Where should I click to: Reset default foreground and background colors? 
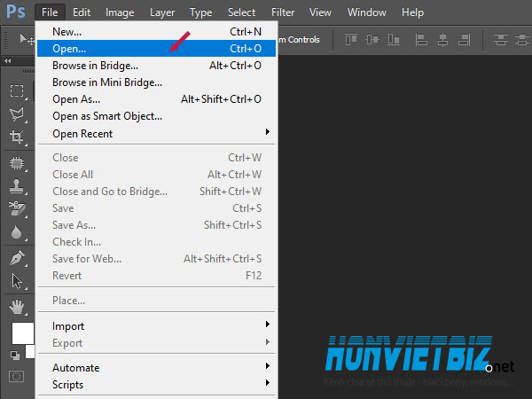pos(15,356)
